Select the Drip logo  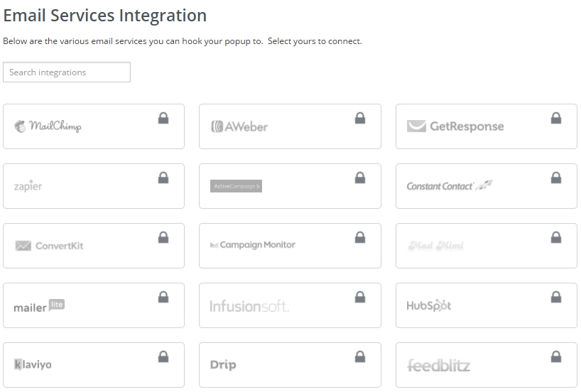pos(223,365)
